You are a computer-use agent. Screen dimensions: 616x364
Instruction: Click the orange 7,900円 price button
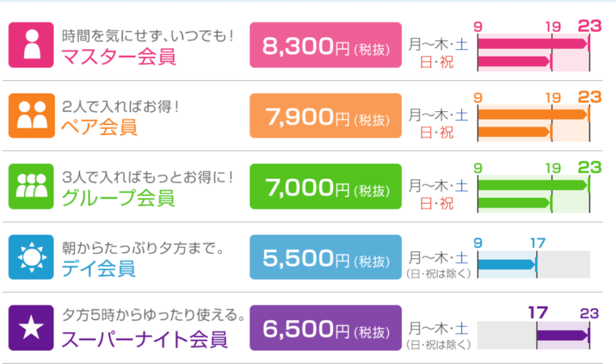[325, 116]
